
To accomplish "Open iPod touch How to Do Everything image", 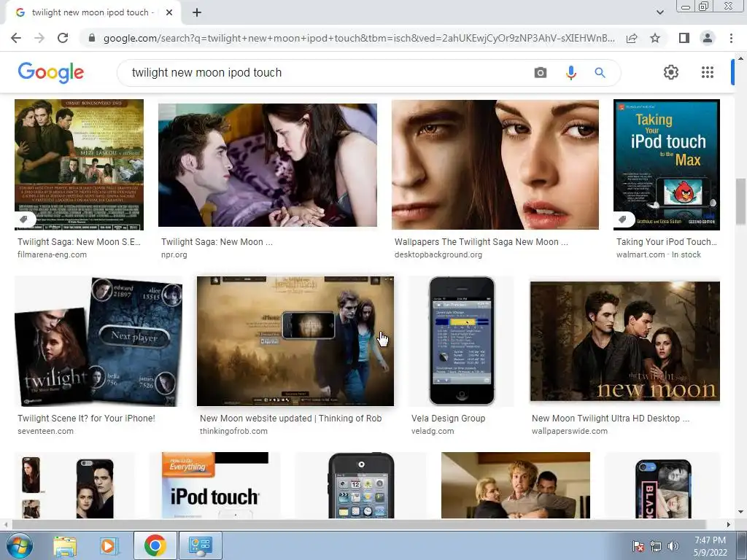I will point(215,485).
